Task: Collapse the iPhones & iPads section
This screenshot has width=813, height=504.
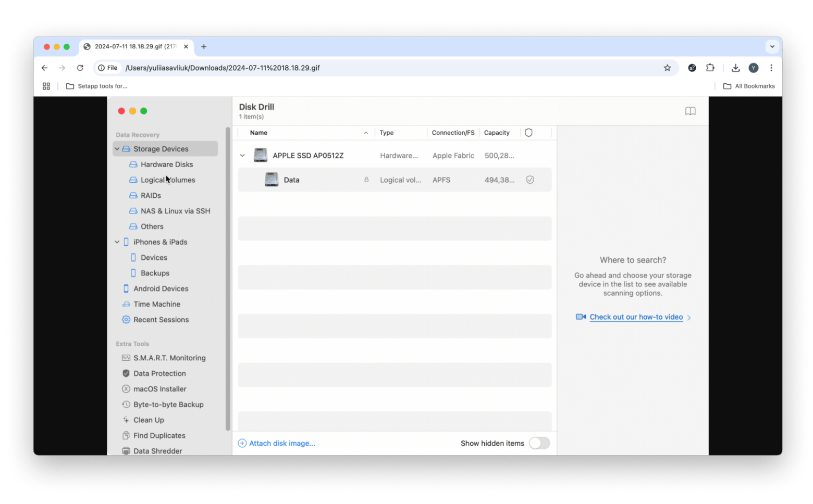Action: tap(117, 242)
